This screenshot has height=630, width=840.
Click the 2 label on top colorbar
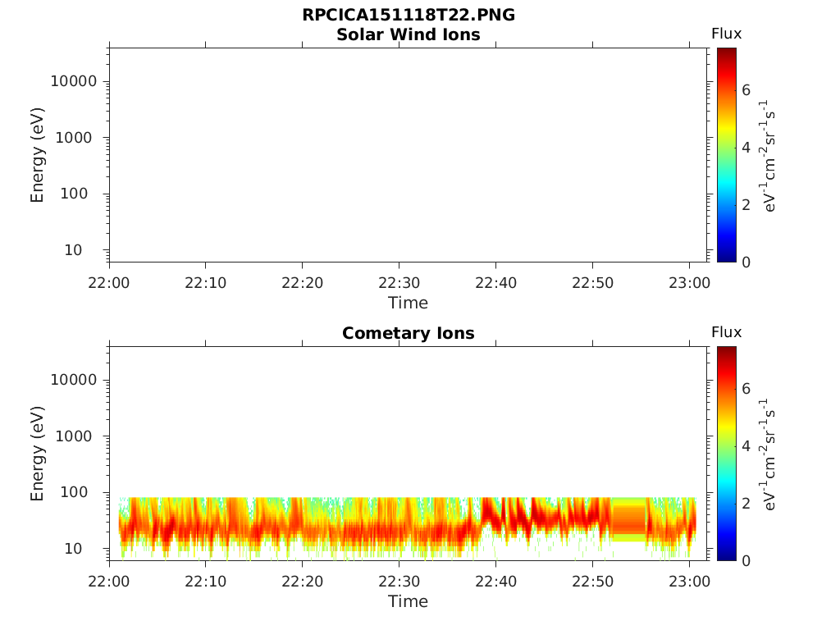click(x=746, y=204)
